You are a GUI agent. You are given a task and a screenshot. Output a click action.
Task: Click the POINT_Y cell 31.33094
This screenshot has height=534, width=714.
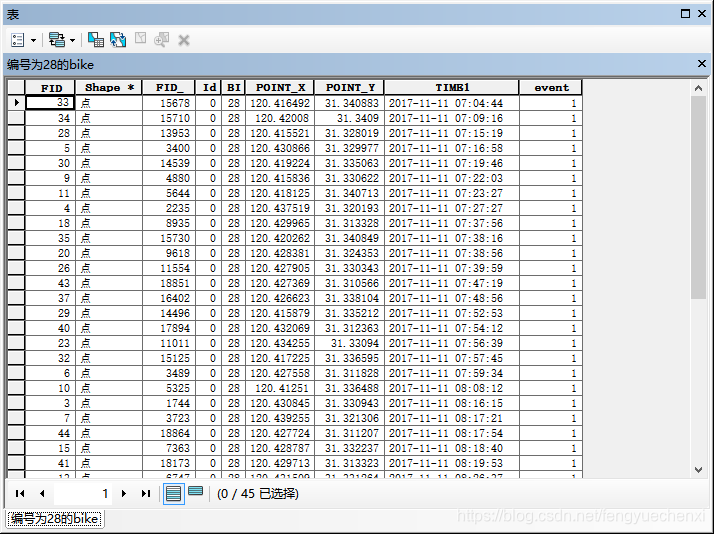tap(349, 343)
